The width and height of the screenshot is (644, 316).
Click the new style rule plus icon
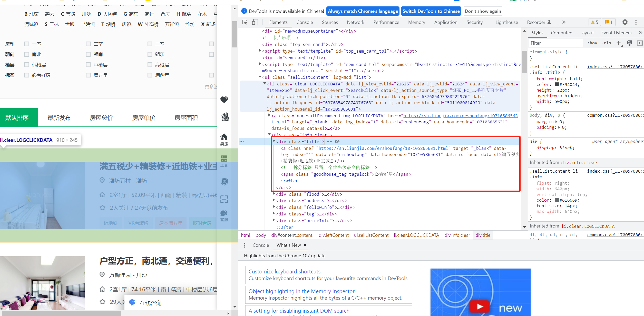click(x=619, y=43)
